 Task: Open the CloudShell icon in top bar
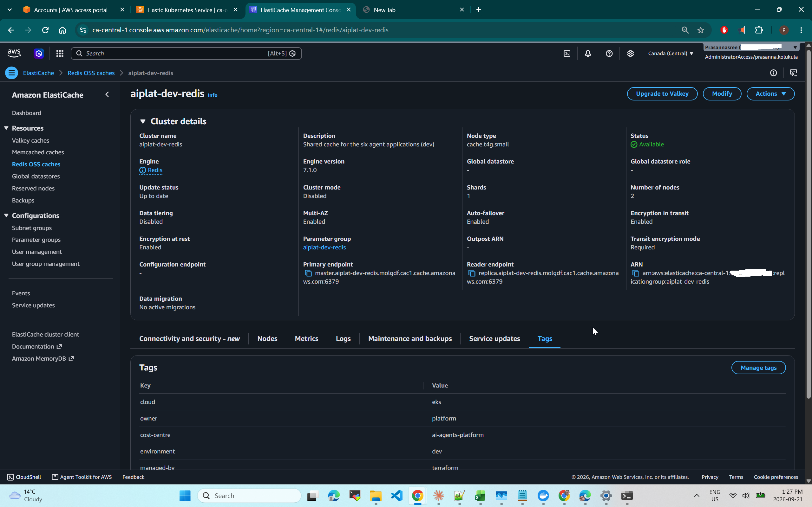point(567,53)
